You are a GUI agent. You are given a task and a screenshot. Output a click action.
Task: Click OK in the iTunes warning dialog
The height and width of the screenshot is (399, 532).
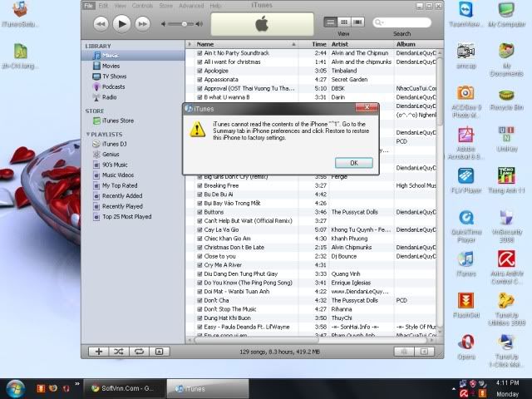[354, 163]
